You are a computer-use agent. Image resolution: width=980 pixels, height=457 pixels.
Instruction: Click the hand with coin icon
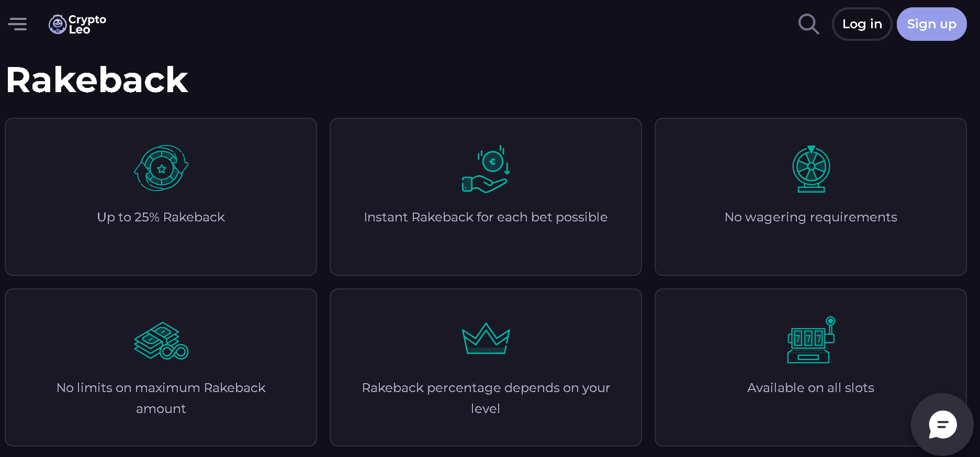pyautogui.click(x=486, y=169)
